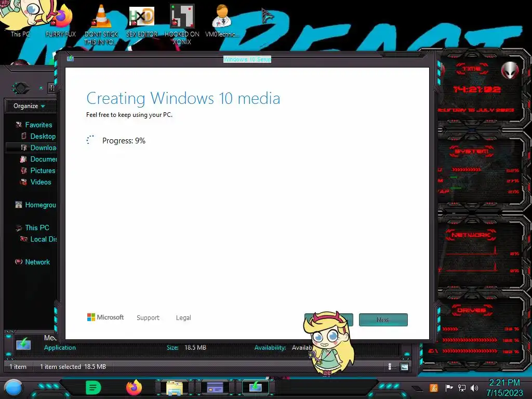Screen dimensions: 532x399
Task: Select Pictures in the Explorer navigation tree
Action: click(43, 170)
